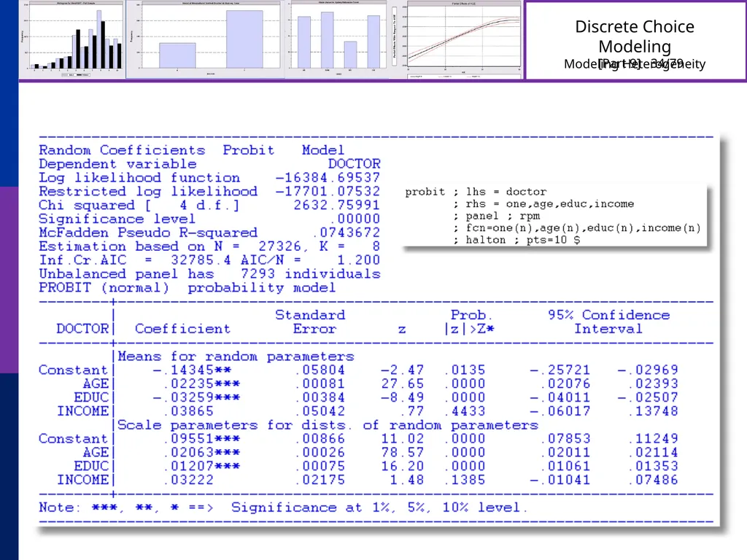Click INCOME scale coefficient .03222

pyautogui.click(x=187, y=480)
